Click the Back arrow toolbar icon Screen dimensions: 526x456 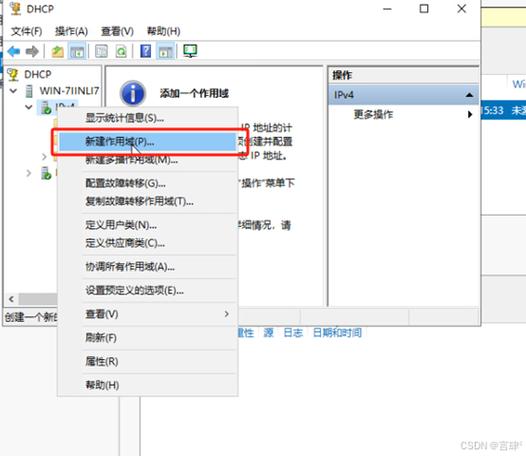tap(14, 51)
